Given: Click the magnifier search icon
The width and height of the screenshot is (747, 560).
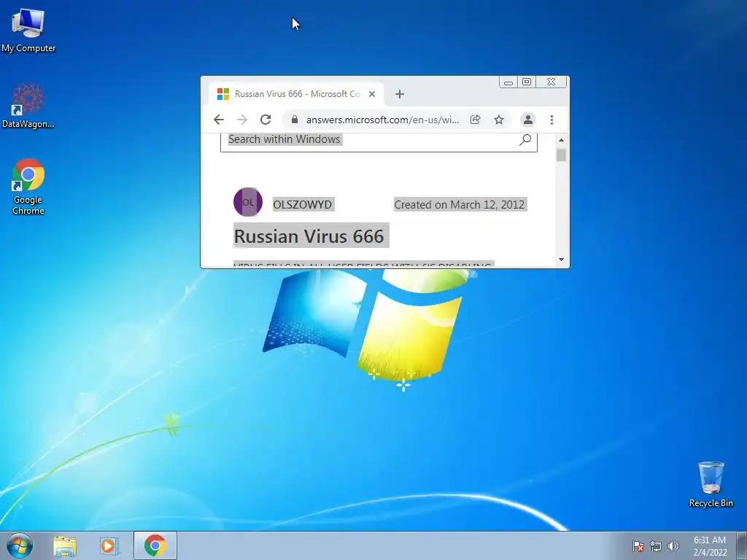Looking at the screenshot, I should coord(525,139).
